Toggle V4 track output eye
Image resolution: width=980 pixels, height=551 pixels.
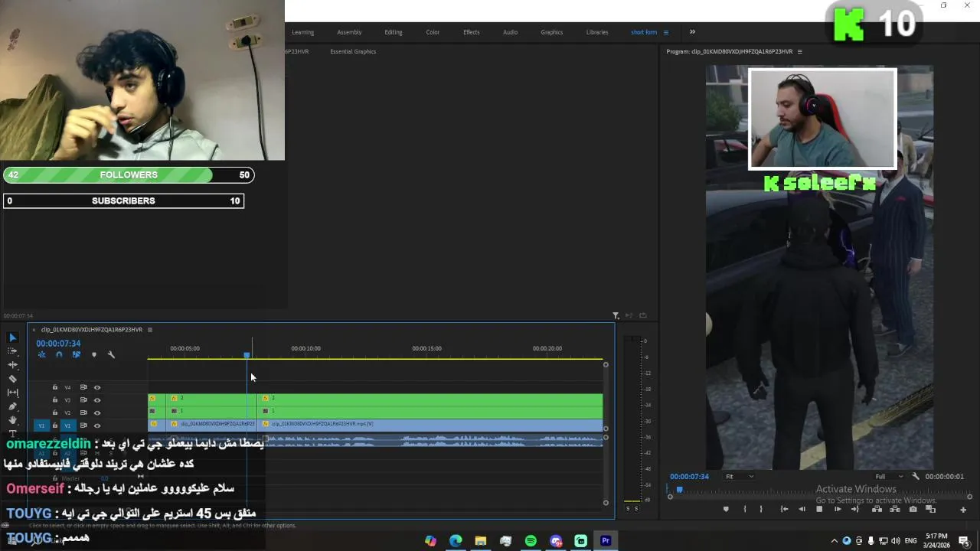coord(97,387)
